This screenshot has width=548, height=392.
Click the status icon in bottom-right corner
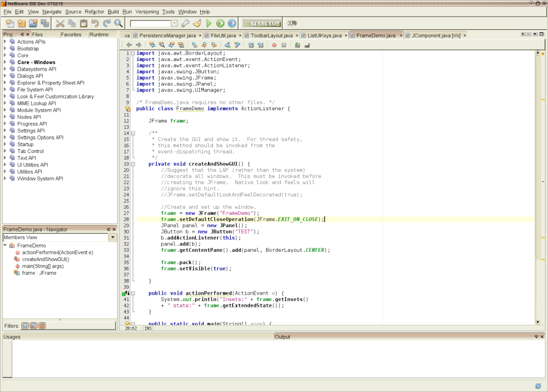tap(538, 386)
